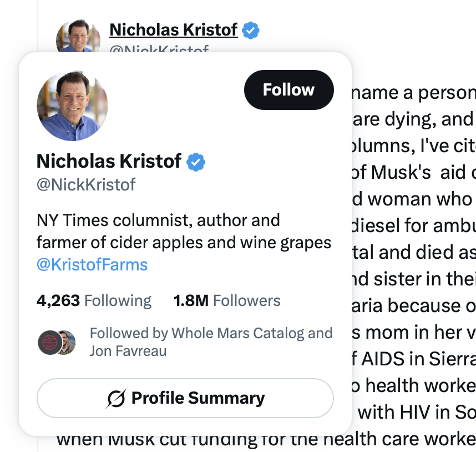
Task: Open Profile Summary
Action: 185,398
